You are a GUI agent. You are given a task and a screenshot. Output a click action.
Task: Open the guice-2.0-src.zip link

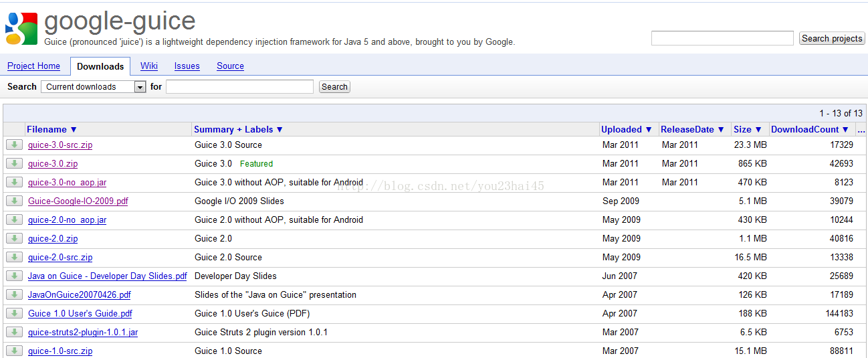pyautogui.click(x=60, y=257)
